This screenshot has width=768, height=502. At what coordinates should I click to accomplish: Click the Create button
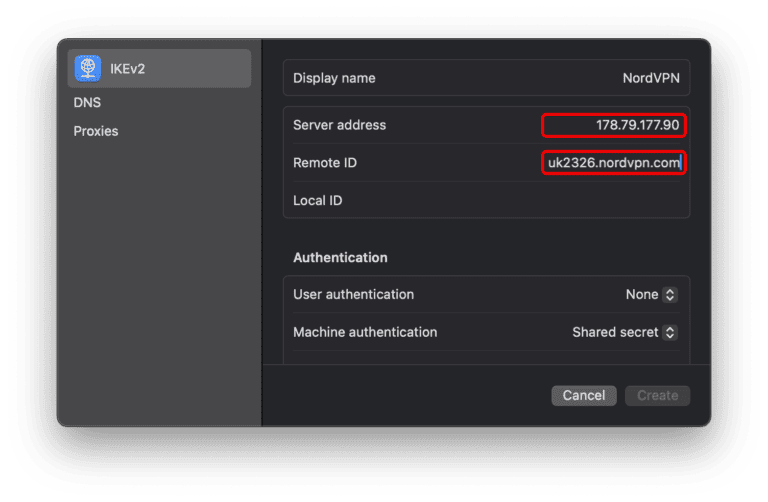coord(657,395)
